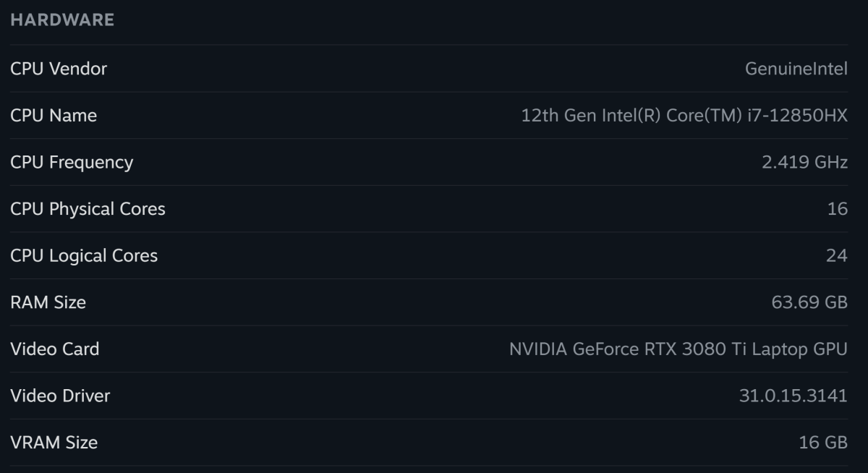Click the 12th Gen Intel(R) text
Screen dimensions: 868x473
point(591,116)
